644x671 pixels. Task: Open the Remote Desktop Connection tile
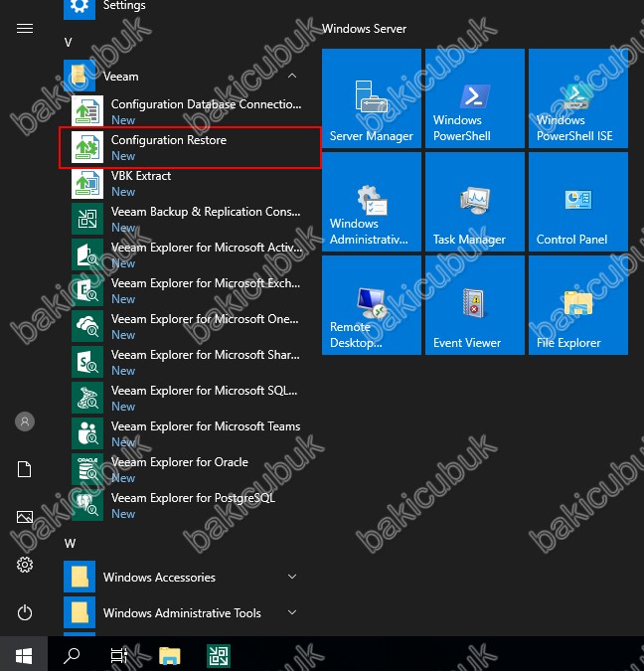pyautogui.click(x=372, y=305)
